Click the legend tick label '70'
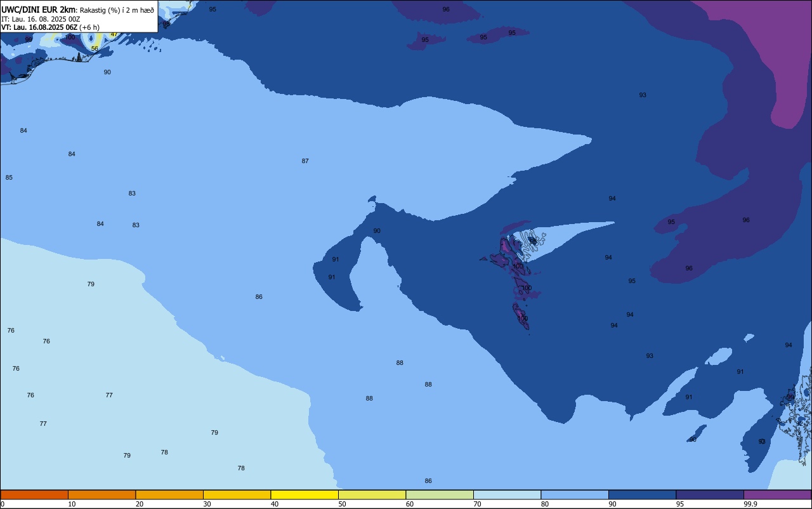Screen dimensions: 812x509 477,504
